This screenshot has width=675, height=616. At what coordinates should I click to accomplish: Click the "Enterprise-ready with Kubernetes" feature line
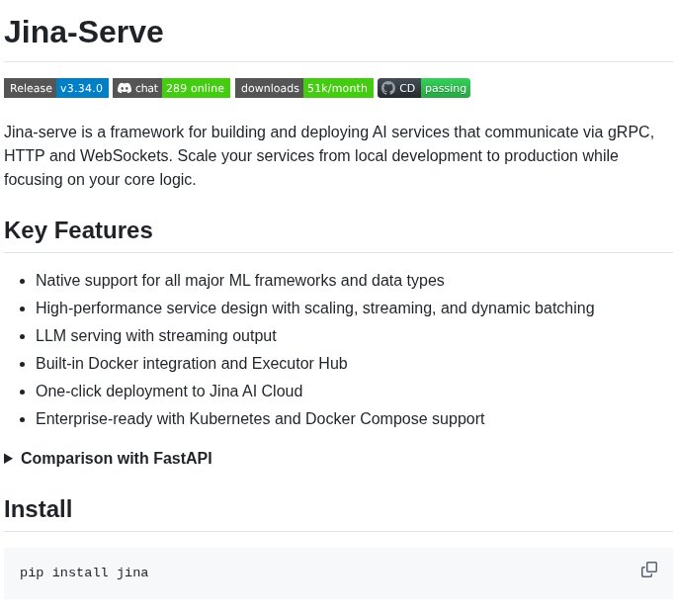(260, 418)
